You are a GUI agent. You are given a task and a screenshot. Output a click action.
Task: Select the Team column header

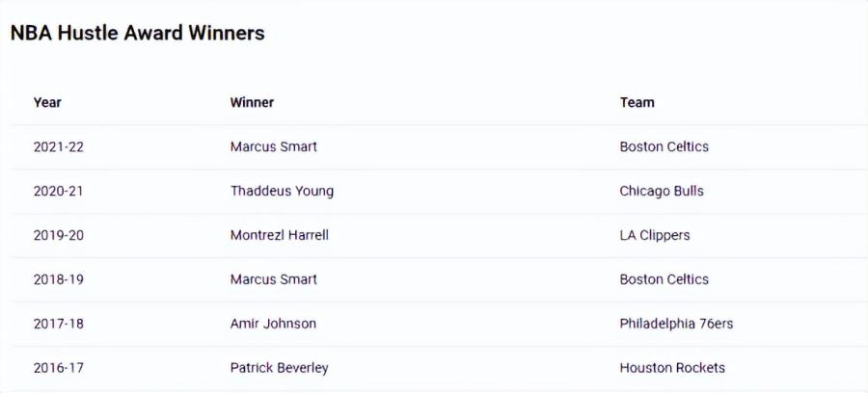[x=637, y=102]
